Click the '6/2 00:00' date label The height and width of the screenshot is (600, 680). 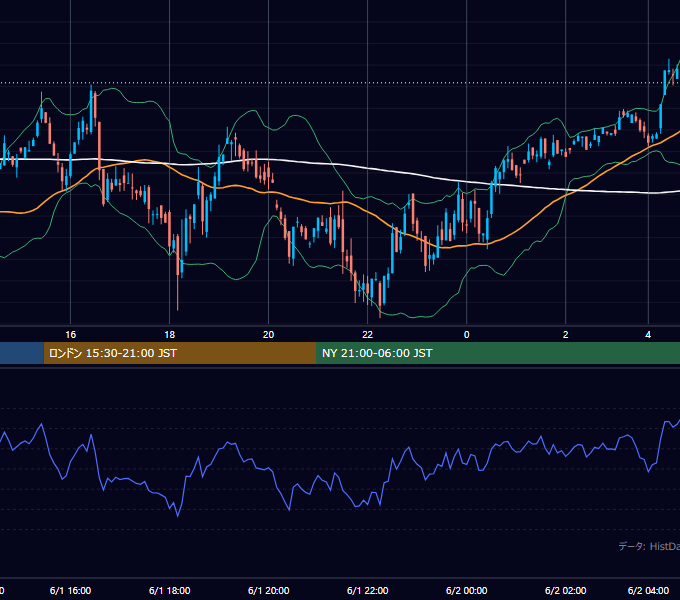click(467, 590)
